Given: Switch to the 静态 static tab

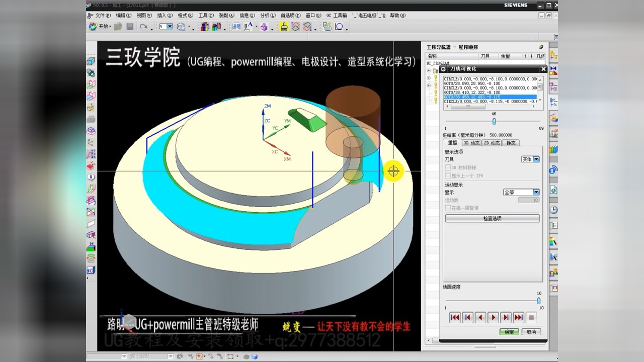Looking at the screenshot, I should 511,143.
